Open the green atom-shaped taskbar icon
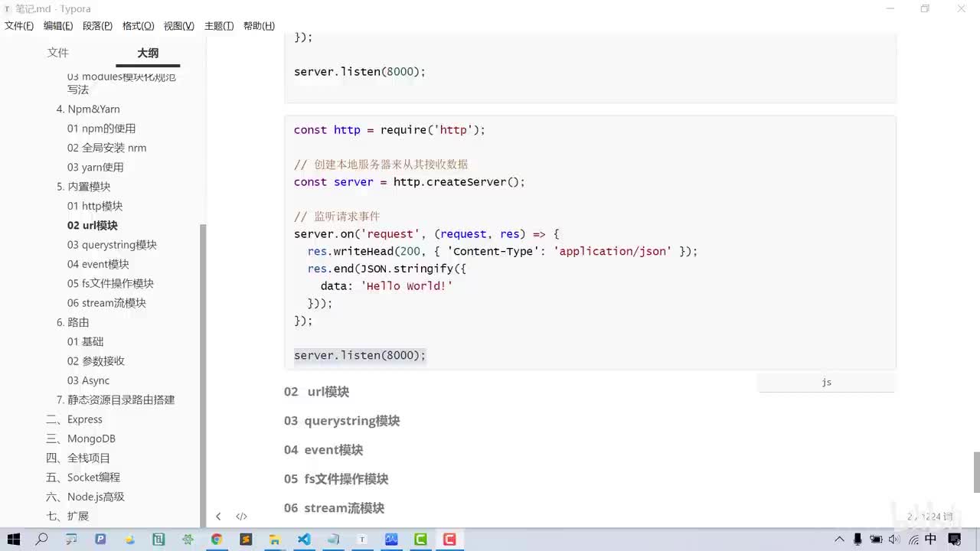The image size is (980, 551). [x=188, y=539]
